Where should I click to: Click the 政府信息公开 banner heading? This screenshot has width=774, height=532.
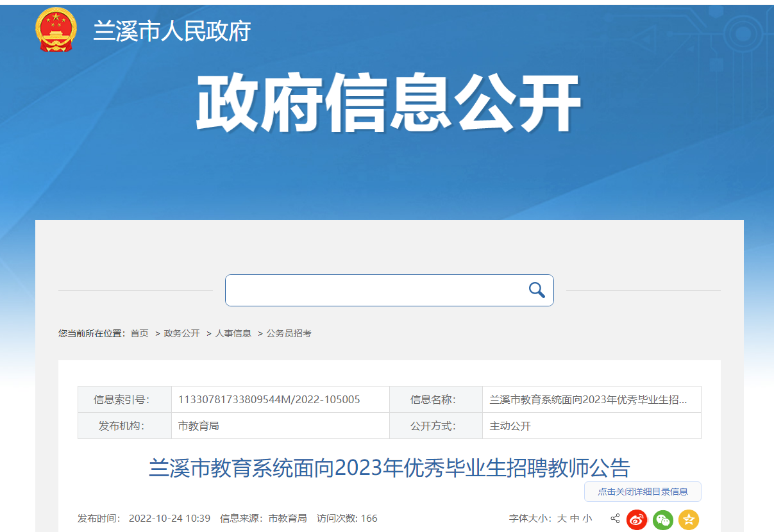coord(388,104)
